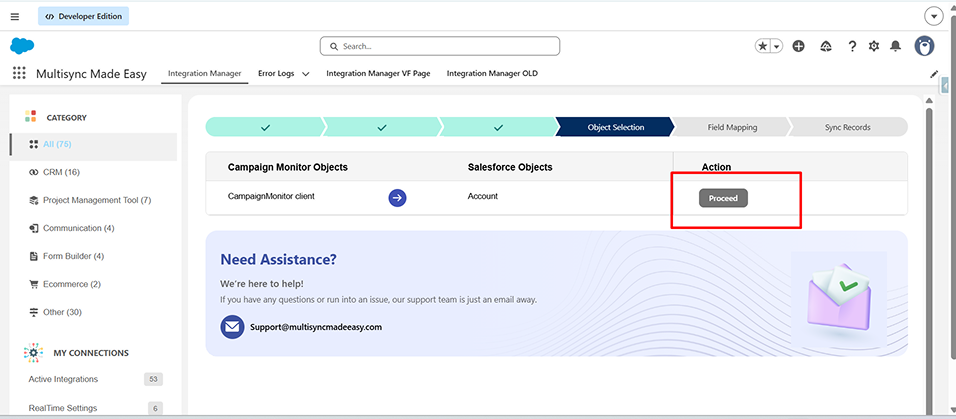Viewport: 956px width, 419px height.
Task: Open the Notifications bell
Action: coord(895,46)
